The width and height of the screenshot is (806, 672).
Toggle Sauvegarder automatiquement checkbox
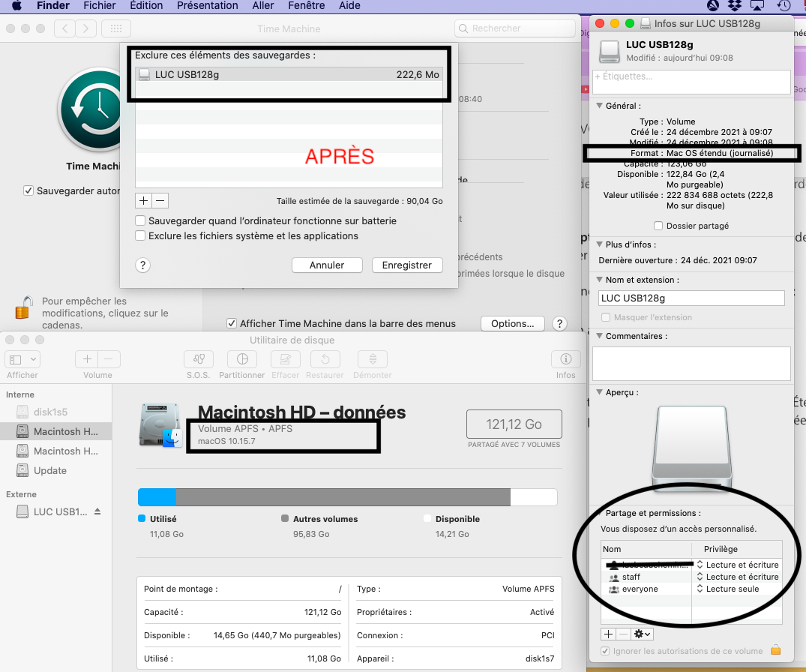28,190
